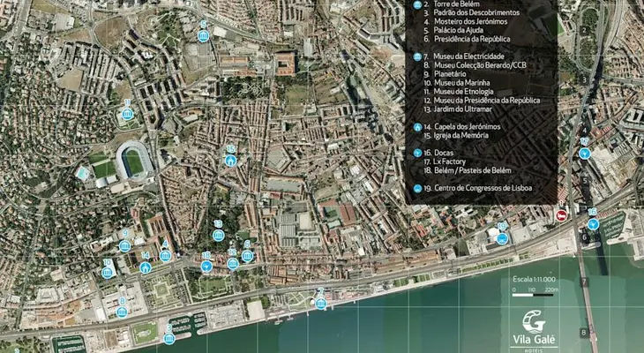Click Planetário marker numbered 9
Screen dimensions: 644x353
point(125,245)
